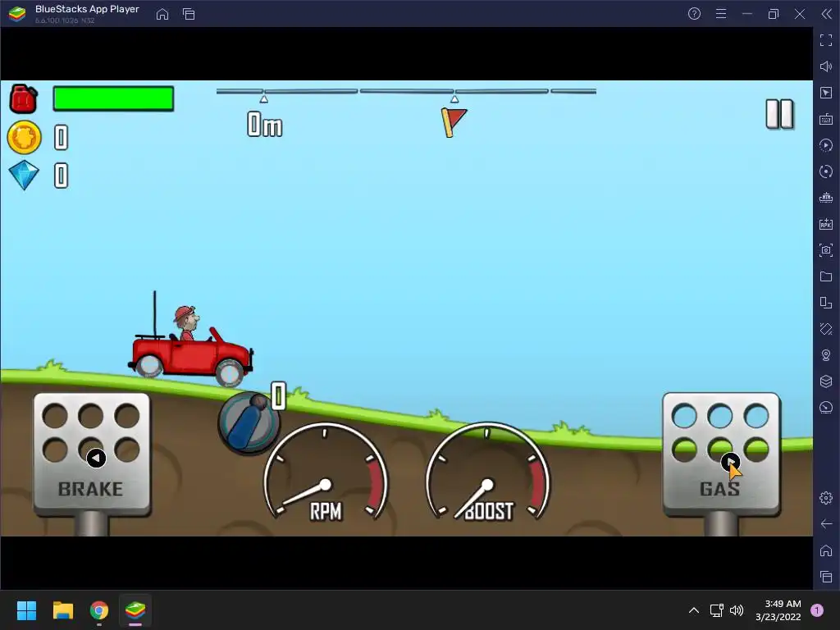Click the sidebar volume speaker icon
This screenshot has height=630, width=840.
tap(826, 66)
